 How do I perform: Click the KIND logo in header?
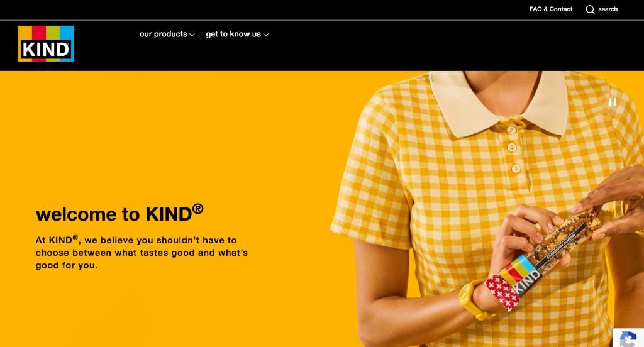[46, 43]
